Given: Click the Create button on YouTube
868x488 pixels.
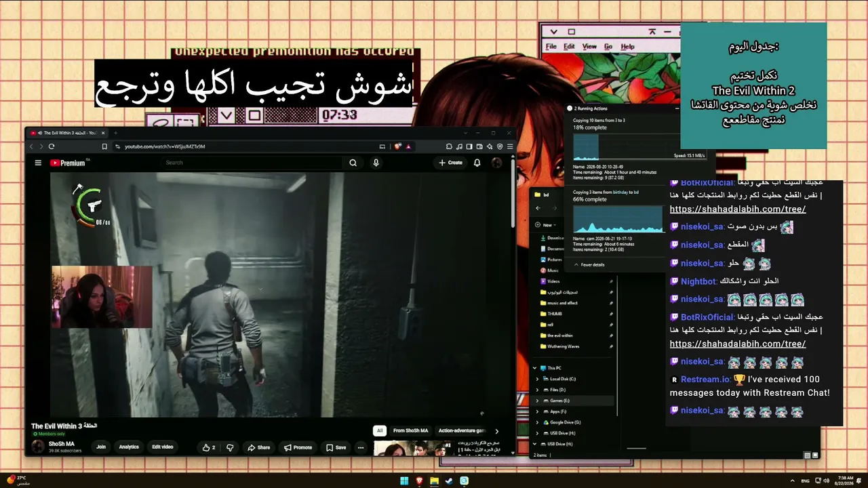Looking at the screenshot, I should pyautogui.click(x=450, y=163).
